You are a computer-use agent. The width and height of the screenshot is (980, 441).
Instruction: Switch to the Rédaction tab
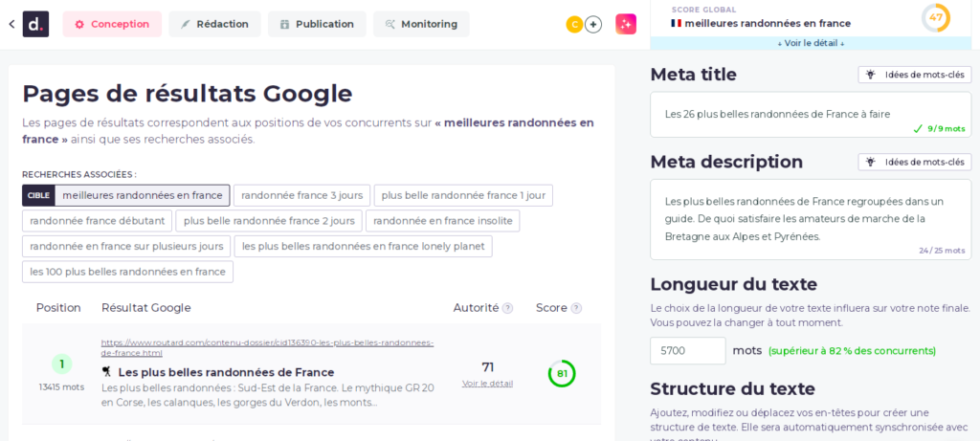tap(214, 24)
